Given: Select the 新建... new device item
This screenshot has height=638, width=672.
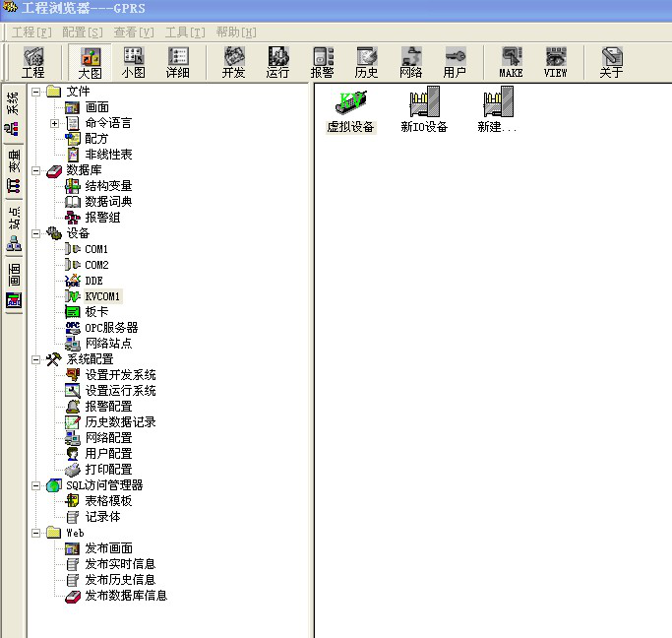Looking at the screenshot, I should click(x=497, y=110).
